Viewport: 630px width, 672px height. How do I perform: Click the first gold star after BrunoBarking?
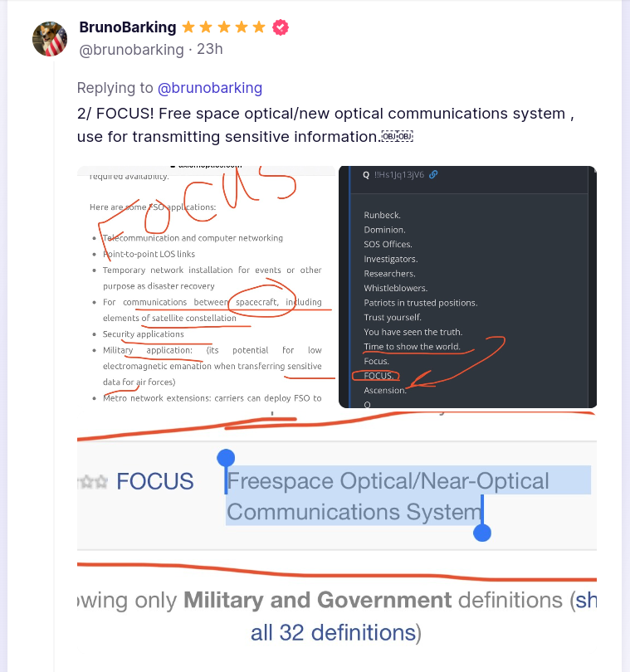188,27
